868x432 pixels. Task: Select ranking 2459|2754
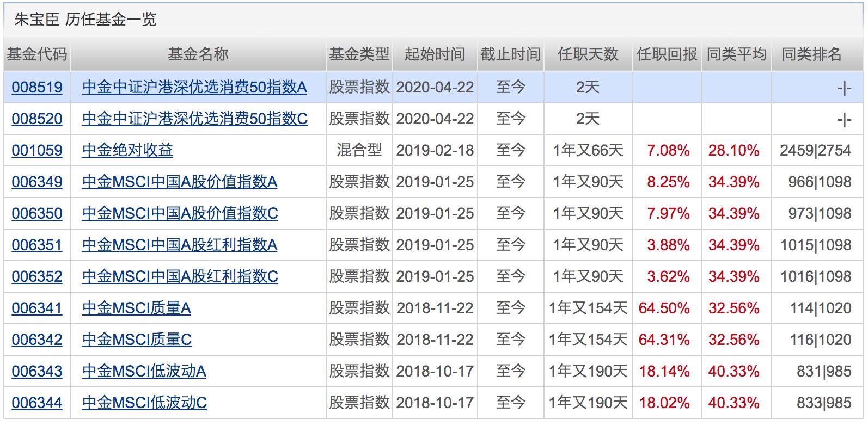[816, 150]
